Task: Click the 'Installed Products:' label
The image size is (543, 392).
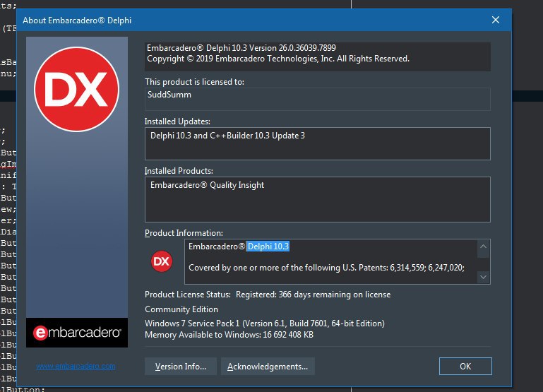Action: point(179,171)
